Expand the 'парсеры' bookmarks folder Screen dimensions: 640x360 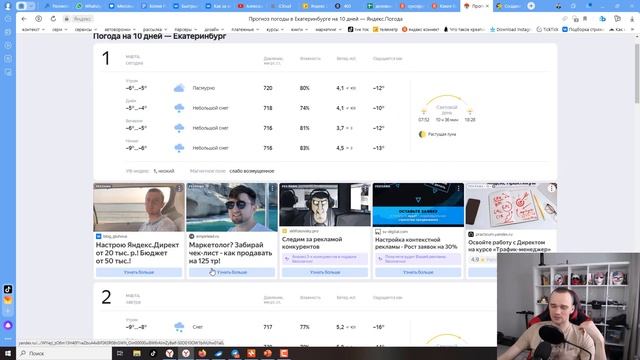coord(186,29)
